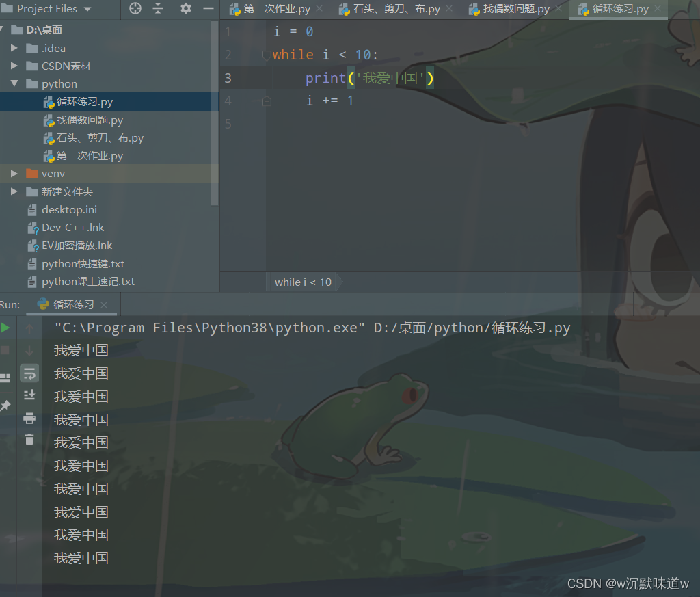Image resolution: width=700 pixels, height=597 pixels.
Task: Open the project panel settings gear
Action: (186, 8)
